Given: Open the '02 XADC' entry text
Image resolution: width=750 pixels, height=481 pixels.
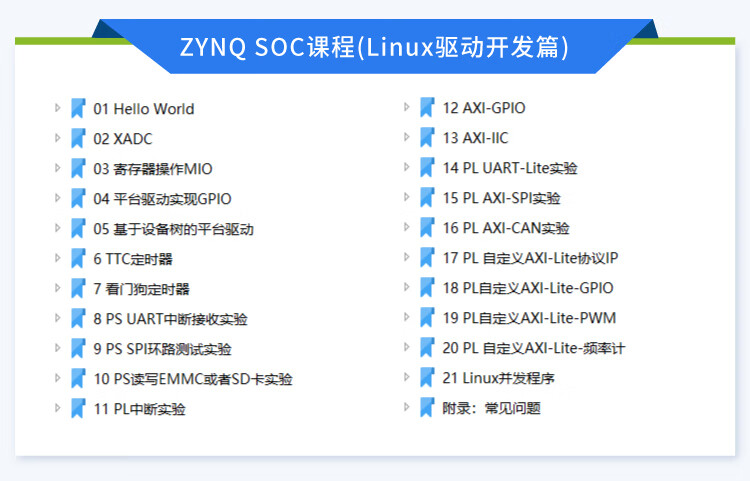Looking at the screenshot, I should 122,139.
